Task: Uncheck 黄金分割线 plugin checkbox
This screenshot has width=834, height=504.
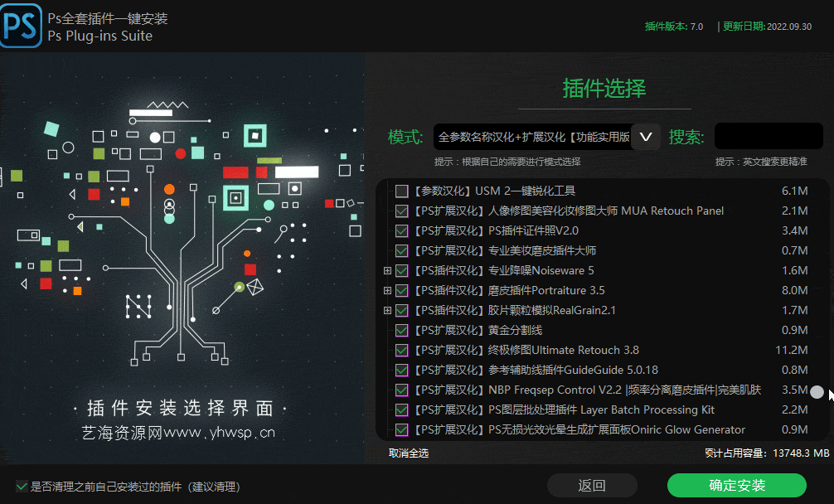Action: point(401,331)
